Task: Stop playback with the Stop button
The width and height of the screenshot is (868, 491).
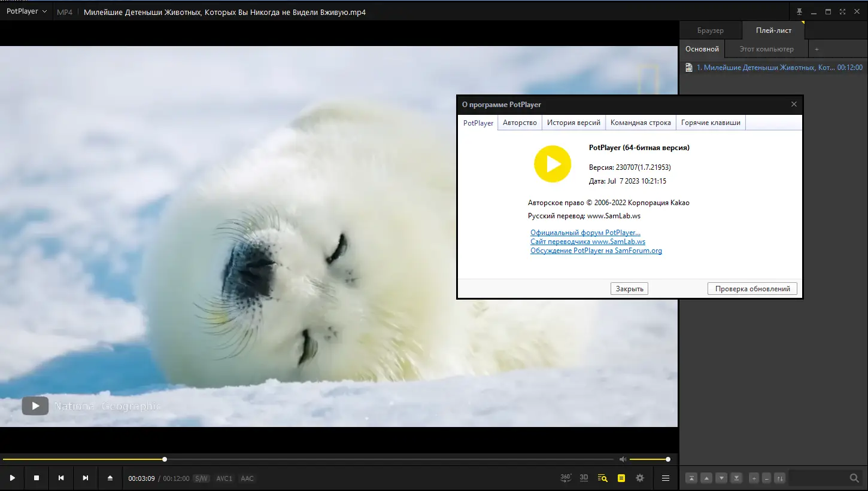Action: (37, 478)
